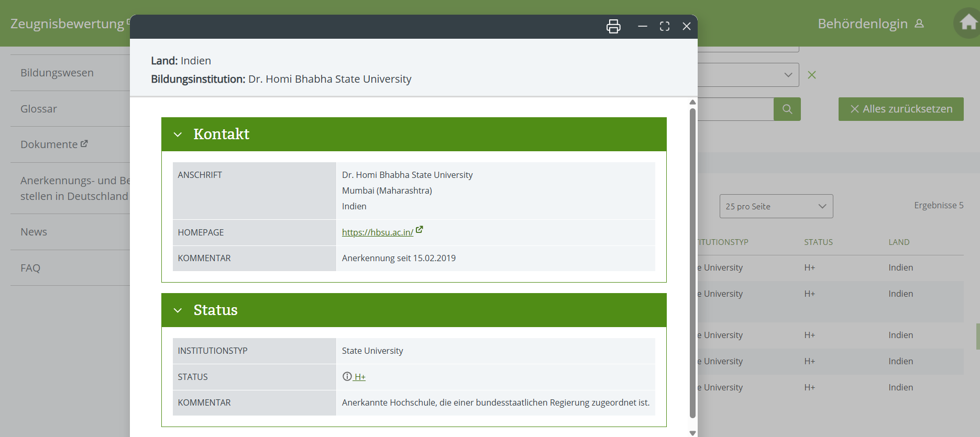
Task: Click external link icon beside homepage URL
Action: coord(420,230)
